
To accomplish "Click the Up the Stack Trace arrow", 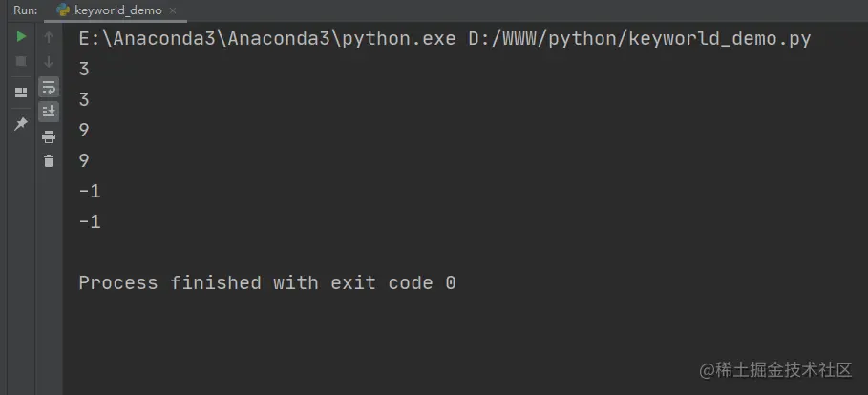I will coord(49,37).
